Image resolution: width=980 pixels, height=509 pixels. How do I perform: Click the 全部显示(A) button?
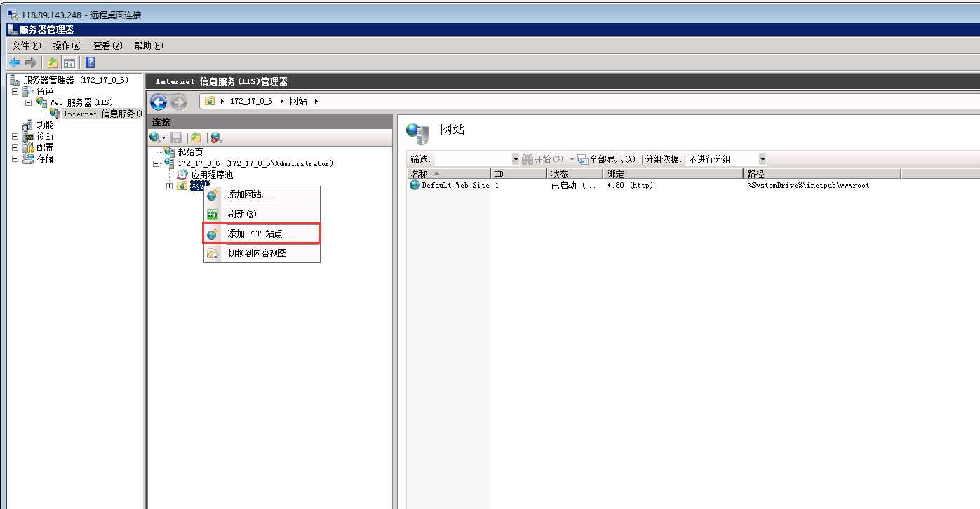[606, 159]
